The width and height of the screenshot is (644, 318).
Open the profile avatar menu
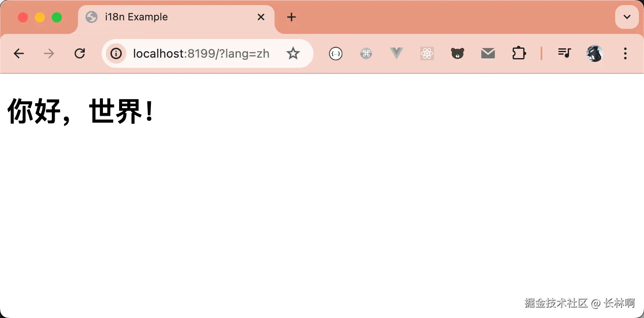595,53
